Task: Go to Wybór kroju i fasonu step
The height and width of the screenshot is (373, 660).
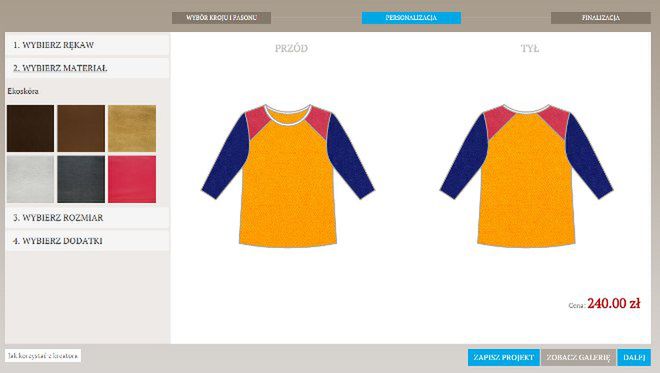Action: pos(221,18)
